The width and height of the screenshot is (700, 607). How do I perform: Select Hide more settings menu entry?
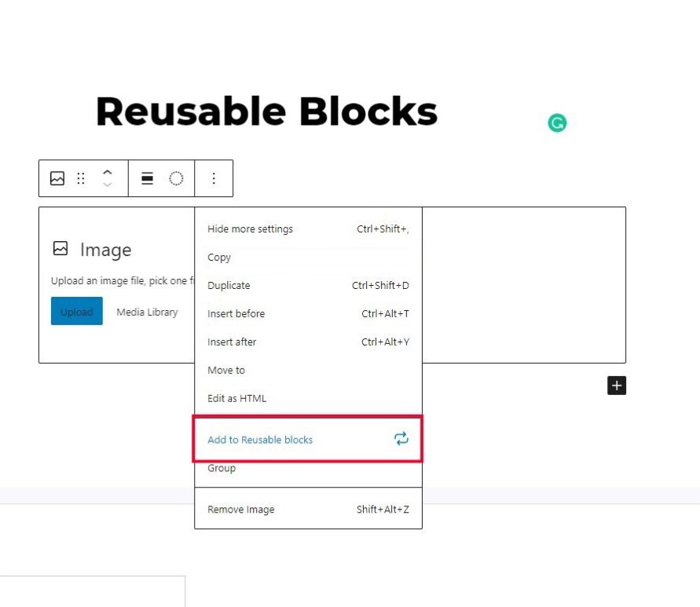[x=250, y=229]
